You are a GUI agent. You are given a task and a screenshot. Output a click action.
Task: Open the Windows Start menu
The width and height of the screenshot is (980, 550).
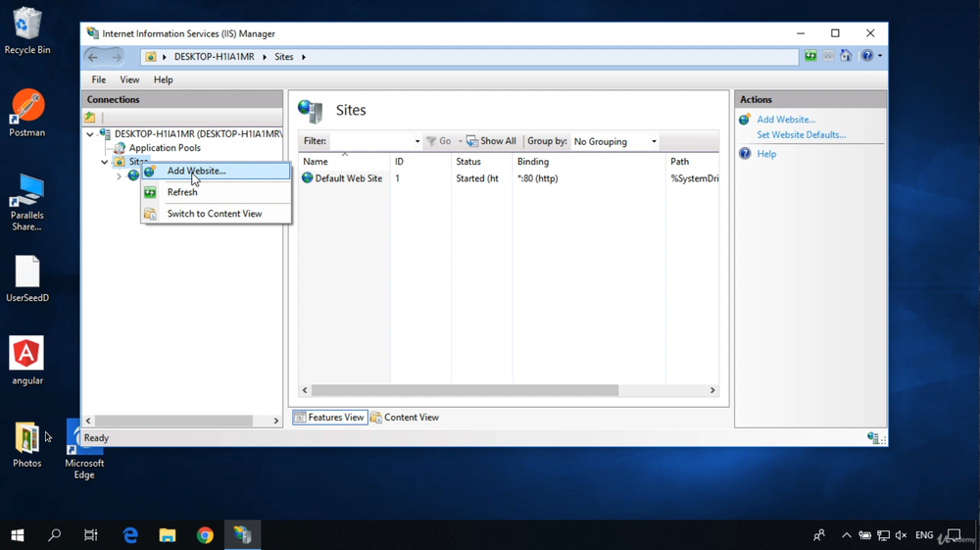pyautogui.click(x=18, y=535)
